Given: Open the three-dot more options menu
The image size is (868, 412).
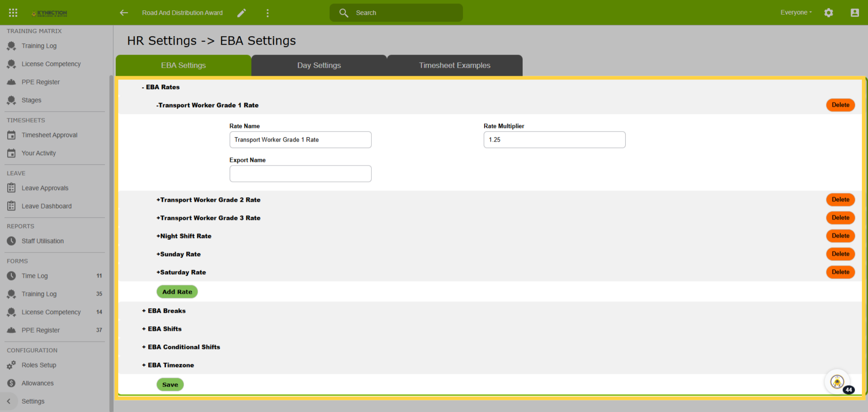Looking at the screenshot, I should (x=268, y=13).
